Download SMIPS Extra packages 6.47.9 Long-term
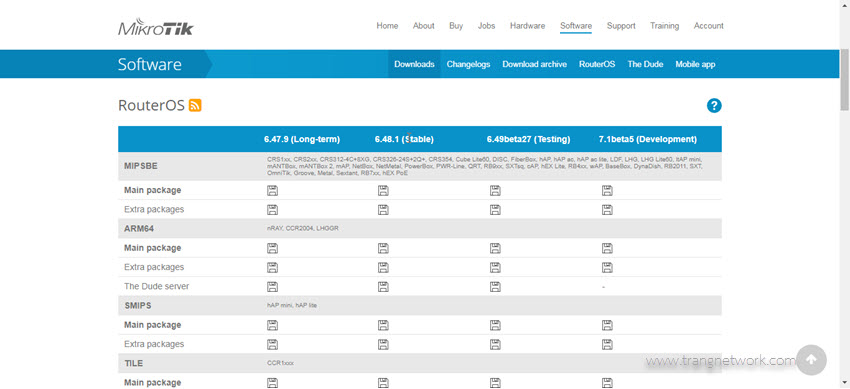The width and height of the screenshot is (850, 389). (272, 345)
